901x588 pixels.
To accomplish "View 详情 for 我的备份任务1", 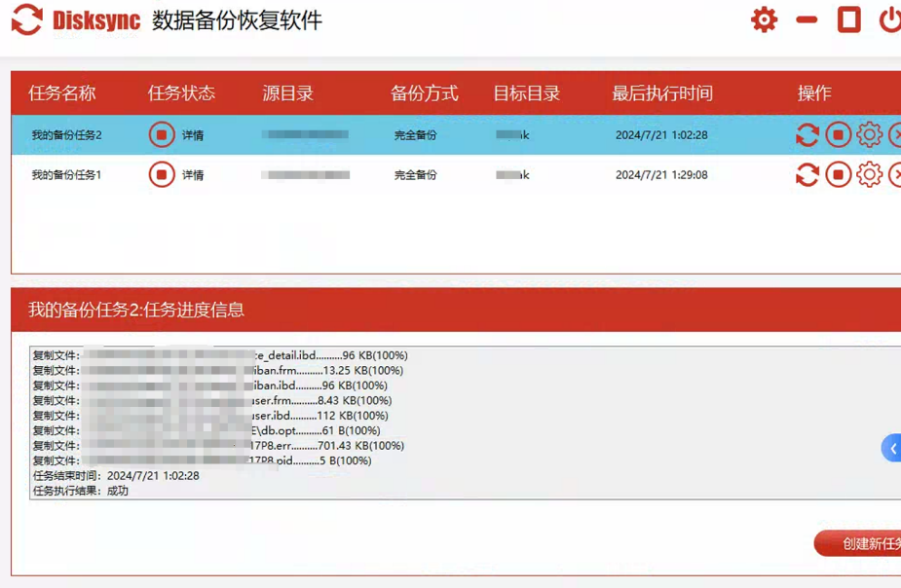I will [x=193, y=175].
